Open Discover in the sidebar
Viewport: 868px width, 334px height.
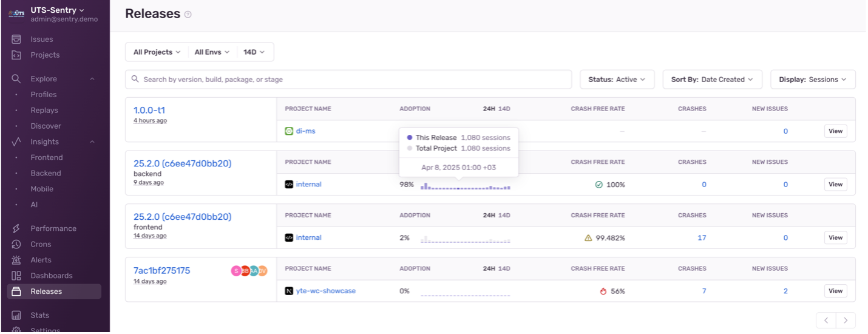click(46, 126)
